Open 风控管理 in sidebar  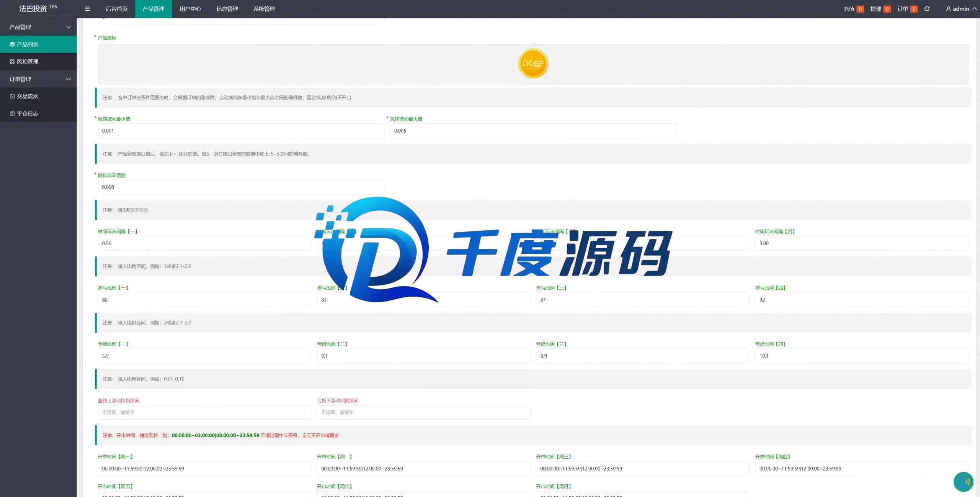[38, 61]
